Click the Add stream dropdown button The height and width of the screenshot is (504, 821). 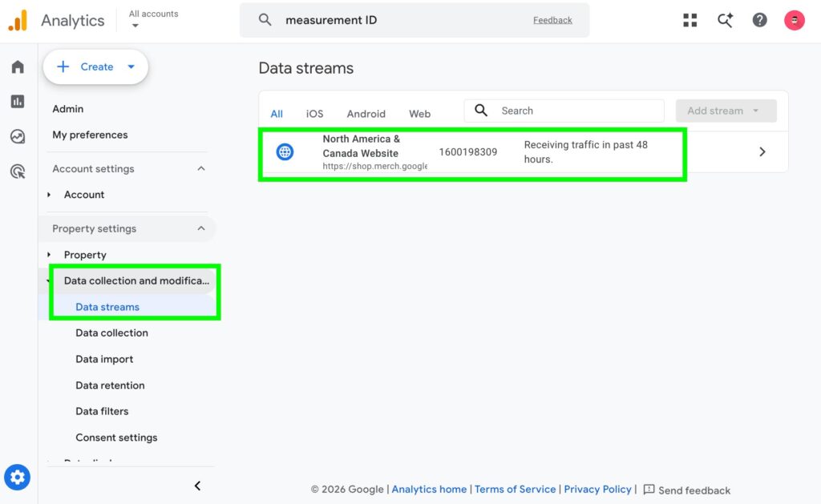726,111
